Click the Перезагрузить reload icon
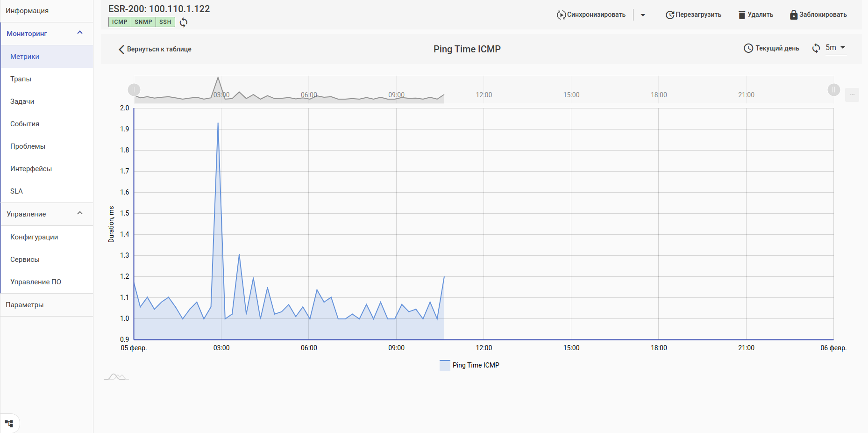The height and width of the screenshot is (433, 868). tap(670, 15)
